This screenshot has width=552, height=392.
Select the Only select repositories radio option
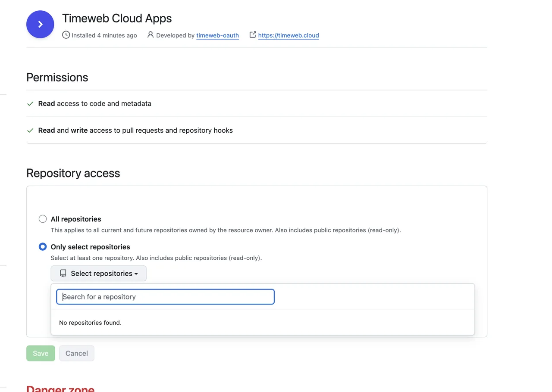tap(43, 247)
